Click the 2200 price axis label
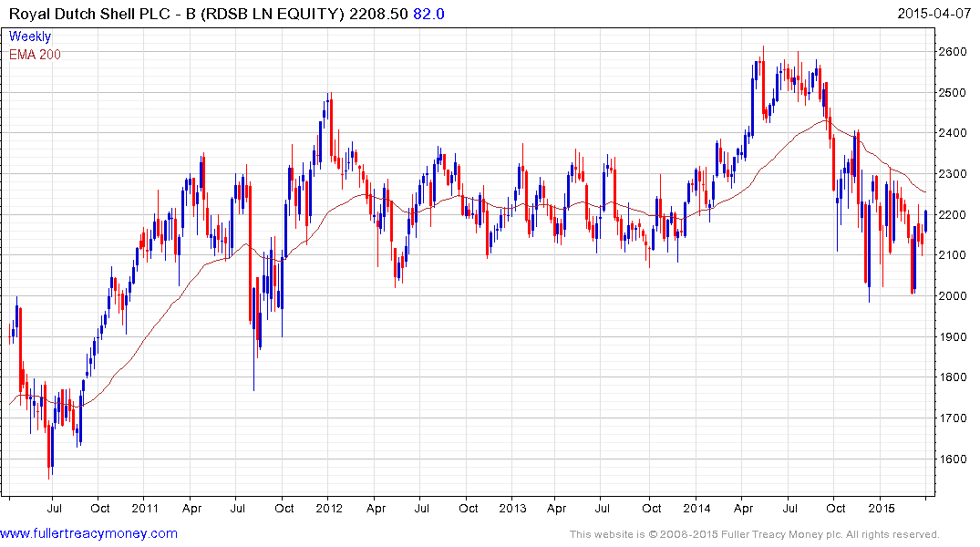The height and width of the screenshot is (547, 980). (x=953, y=214)
